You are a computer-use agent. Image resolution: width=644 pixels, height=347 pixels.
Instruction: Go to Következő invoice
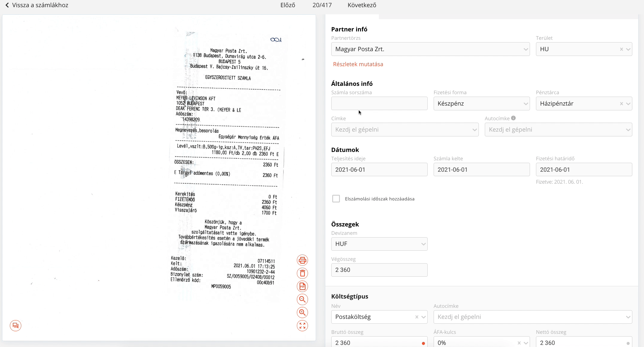tap(362, 5)
